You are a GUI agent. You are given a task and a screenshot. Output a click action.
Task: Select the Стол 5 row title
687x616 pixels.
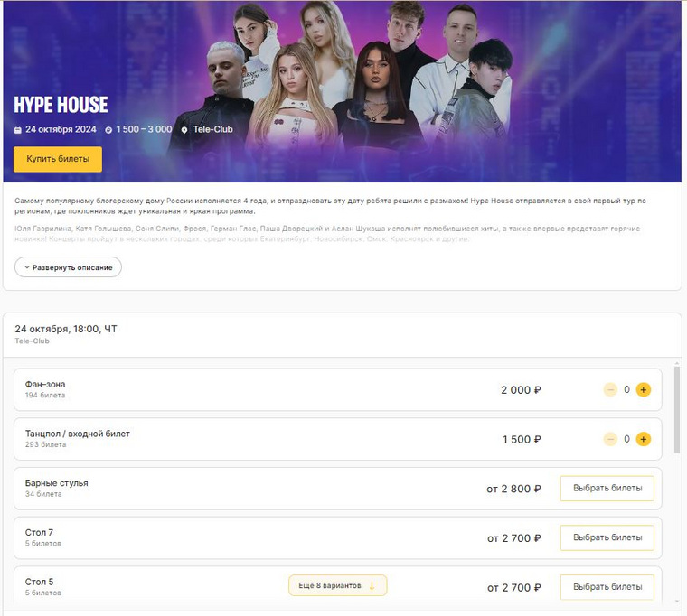pos(39,582)
